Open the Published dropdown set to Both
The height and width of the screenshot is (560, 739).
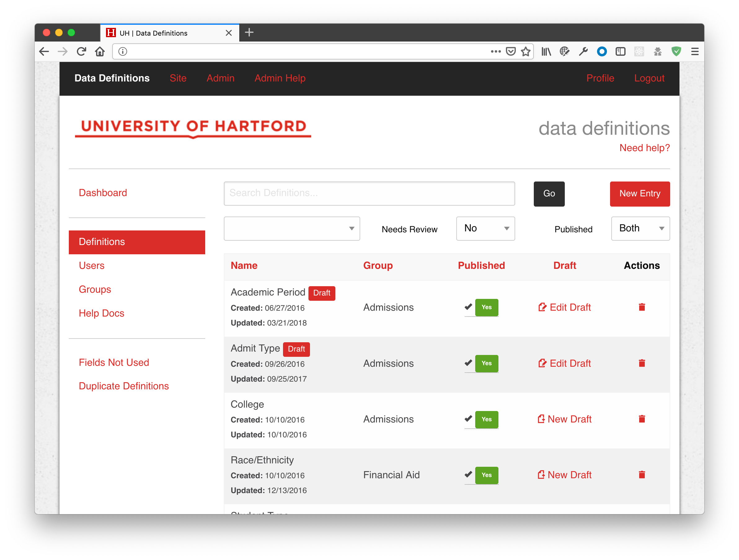pyautogui.click(x=640, y=229)
